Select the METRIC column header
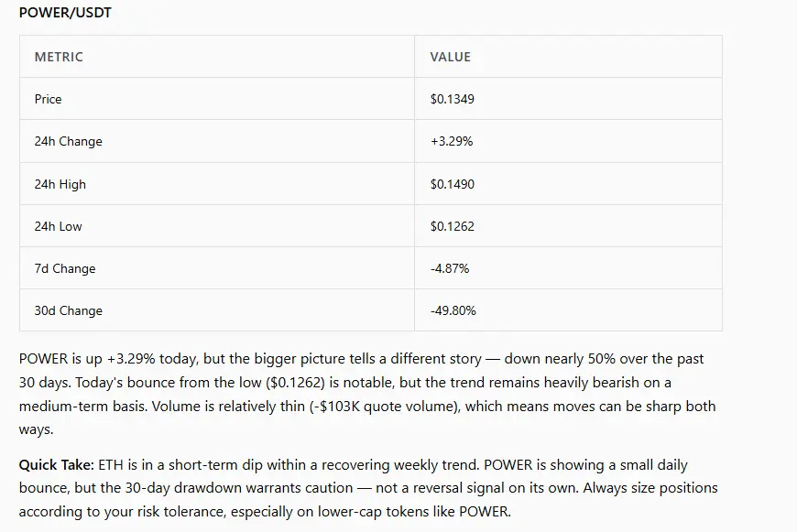Screen dimensions: 797x532 (x=59, y=57)
